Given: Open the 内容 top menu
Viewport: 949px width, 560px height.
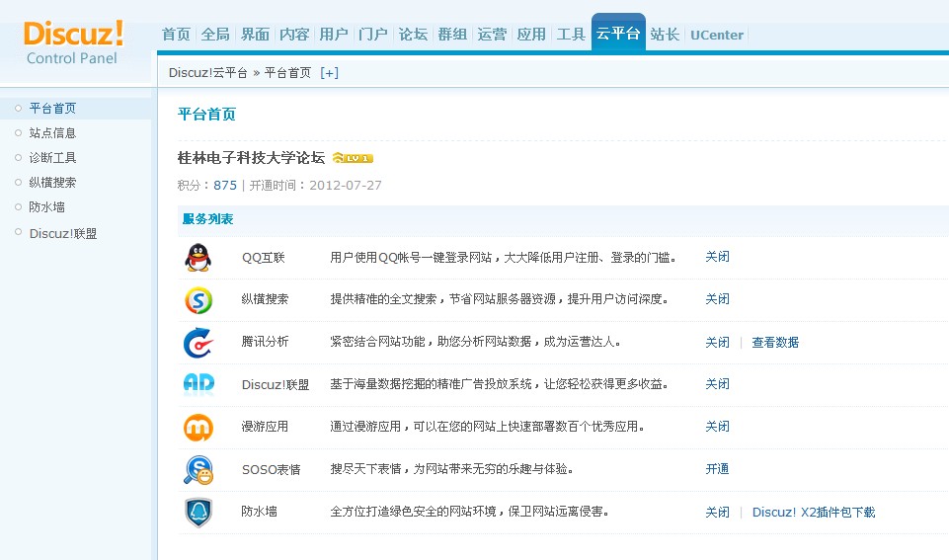Looking at the screenshot, I should pyautogui.click(x=294, y=35).
